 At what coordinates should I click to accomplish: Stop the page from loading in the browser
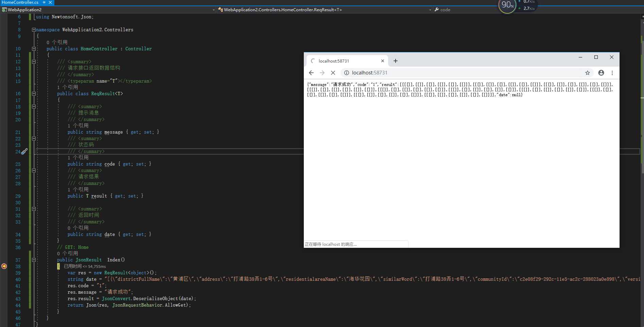(333, 73)
